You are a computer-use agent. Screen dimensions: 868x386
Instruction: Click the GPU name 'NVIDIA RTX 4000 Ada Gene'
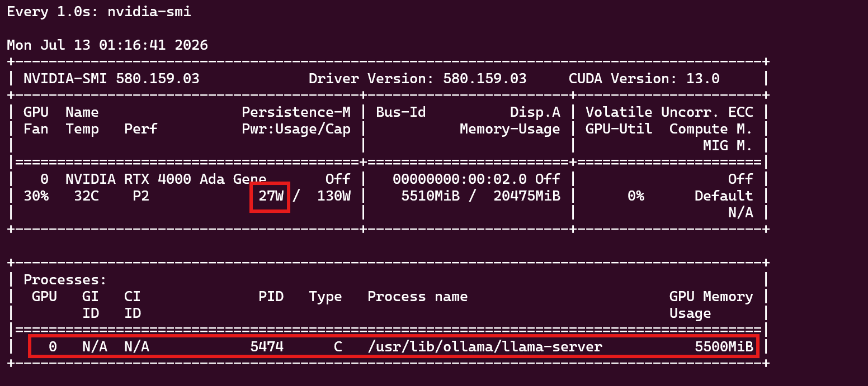pyautogui.click(x=166, y=179)
